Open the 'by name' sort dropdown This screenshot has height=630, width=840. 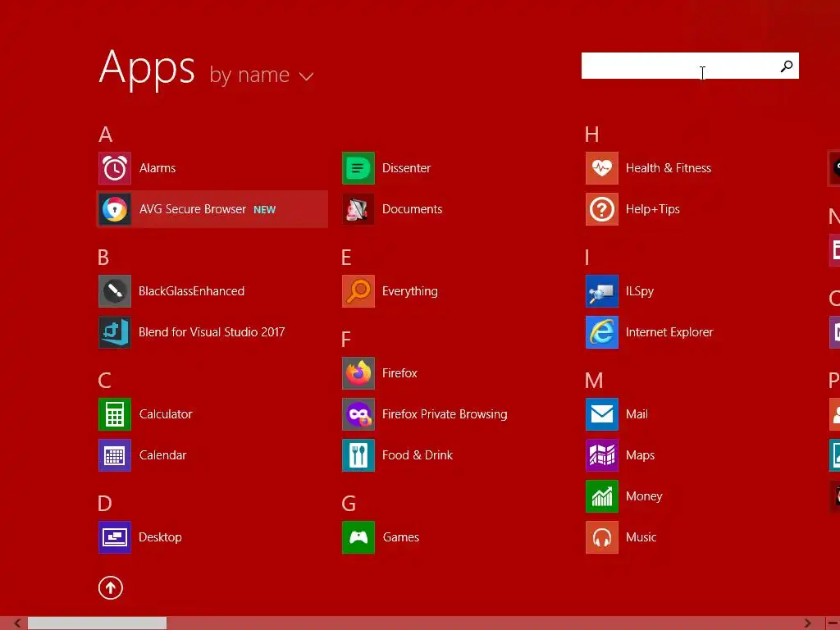click(262, 75)
